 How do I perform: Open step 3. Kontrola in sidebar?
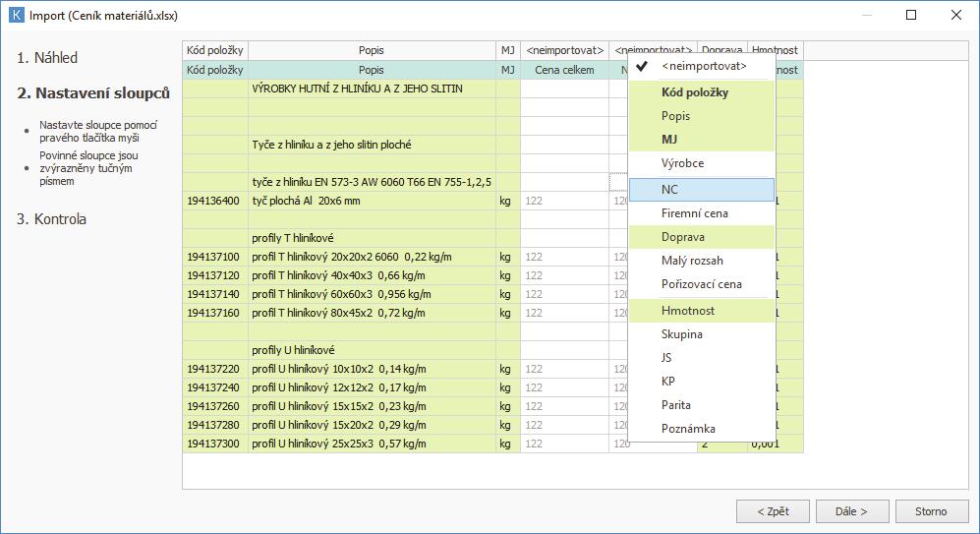[x=52, y=219]
